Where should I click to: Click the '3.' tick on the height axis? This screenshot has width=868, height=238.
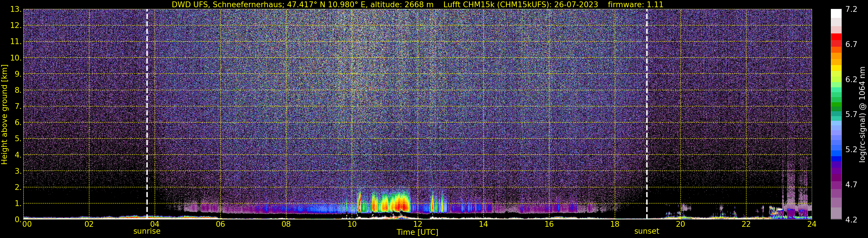(18, 171)
